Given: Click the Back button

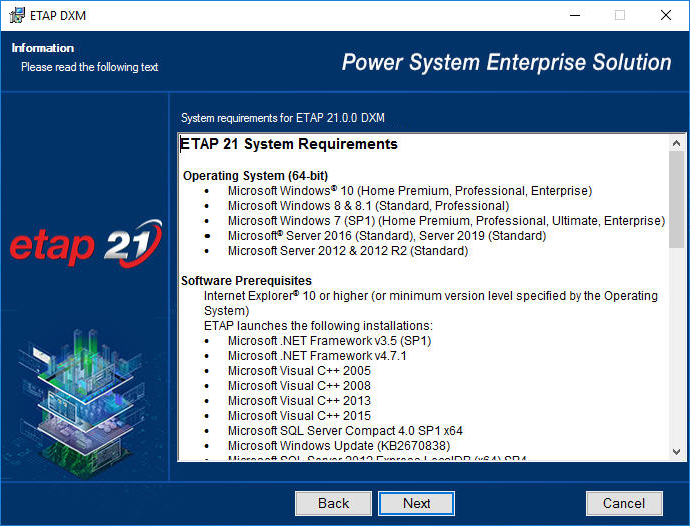Looking at the screenshot, I should pos(333,503).
